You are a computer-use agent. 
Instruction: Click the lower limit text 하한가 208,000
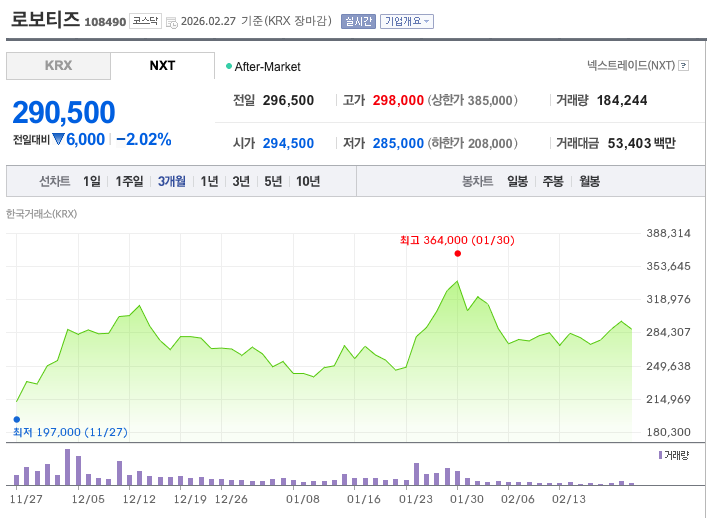pos(473,143)
